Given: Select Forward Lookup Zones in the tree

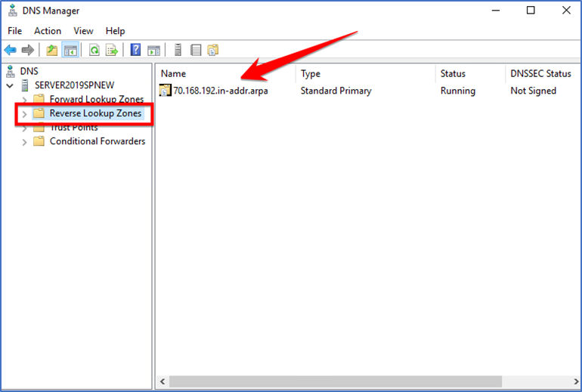Looking at the screenshot, I should [x=97, y=99].
